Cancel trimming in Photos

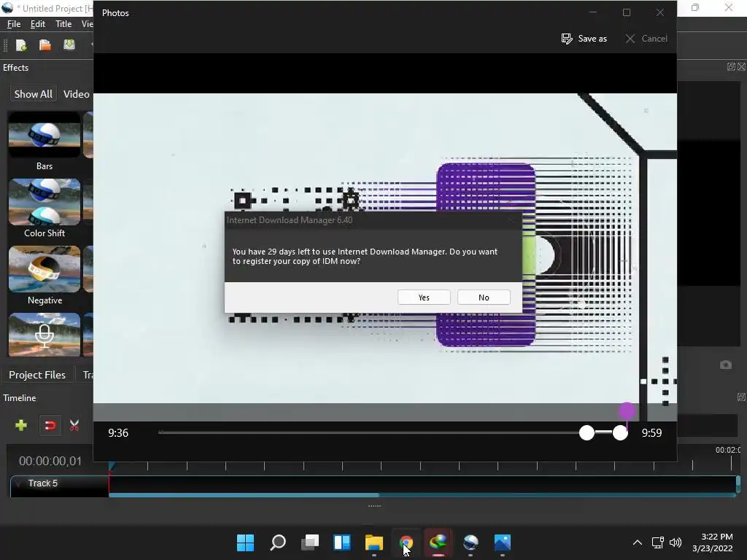tap(646, 39)
